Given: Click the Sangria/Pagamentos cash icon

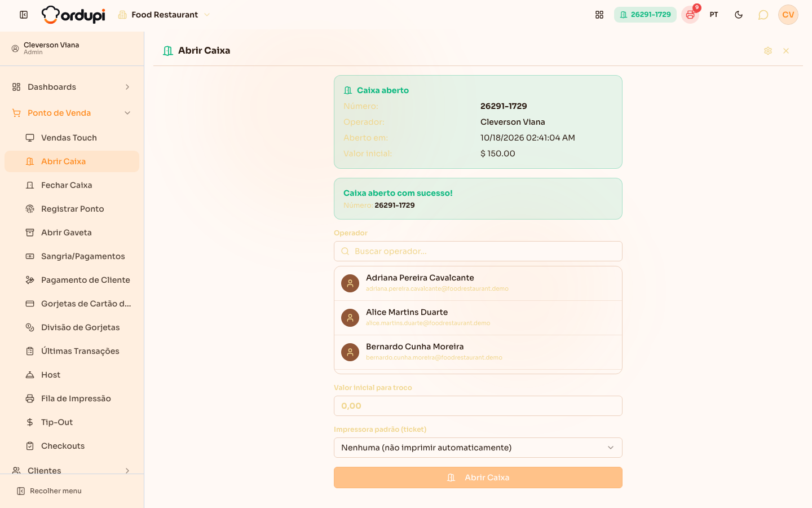Looking at the screenshot, I should [30, 256].
